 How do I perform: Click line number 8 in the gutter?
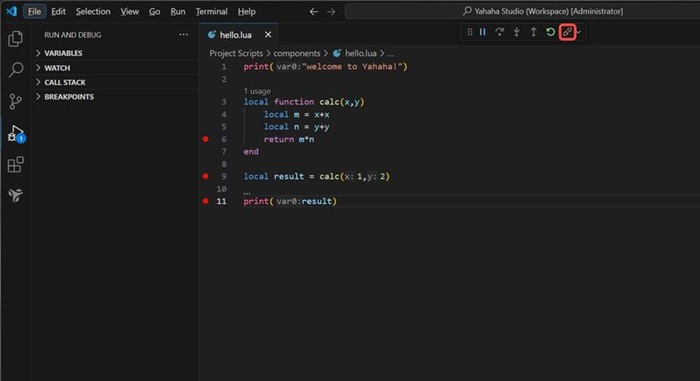[224, 164]
